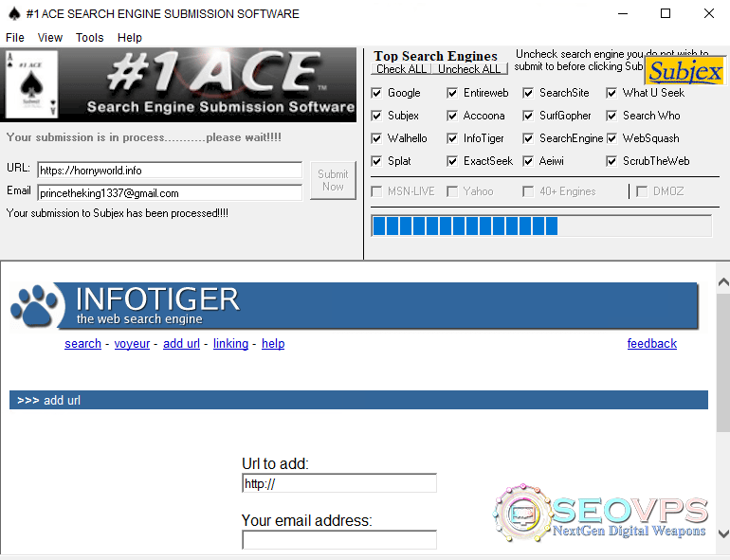
Task: Toggle the Splat checkbox
Action: click(376, 161)
